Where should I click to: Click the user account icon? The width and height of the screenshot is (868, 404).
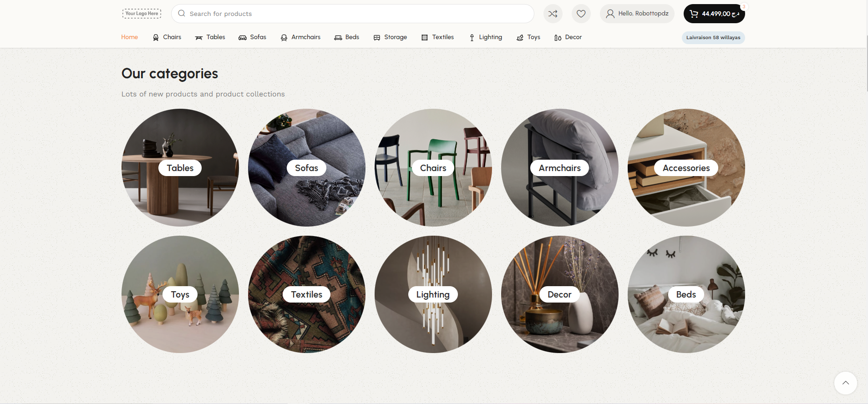(x=610, y=14)
